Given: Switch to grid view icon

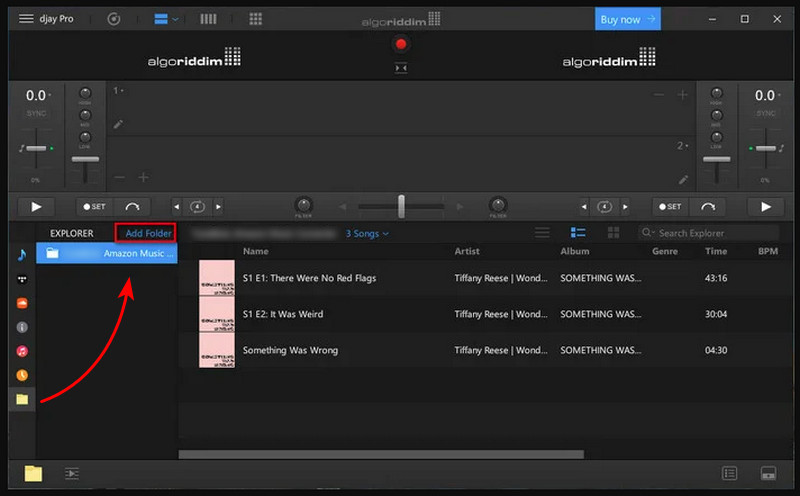Looking at the screenshot, I should [x=614, y=233].
